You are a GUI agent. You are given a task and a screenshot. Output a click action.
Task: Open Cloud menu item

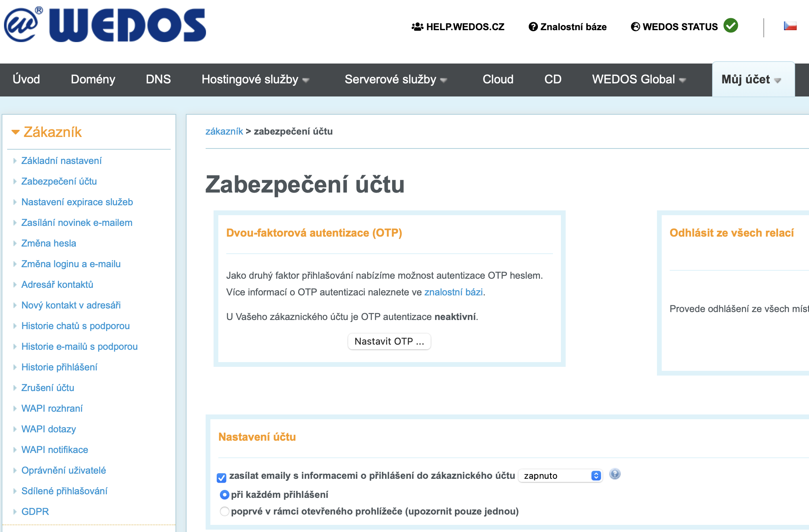click(498, 79)
